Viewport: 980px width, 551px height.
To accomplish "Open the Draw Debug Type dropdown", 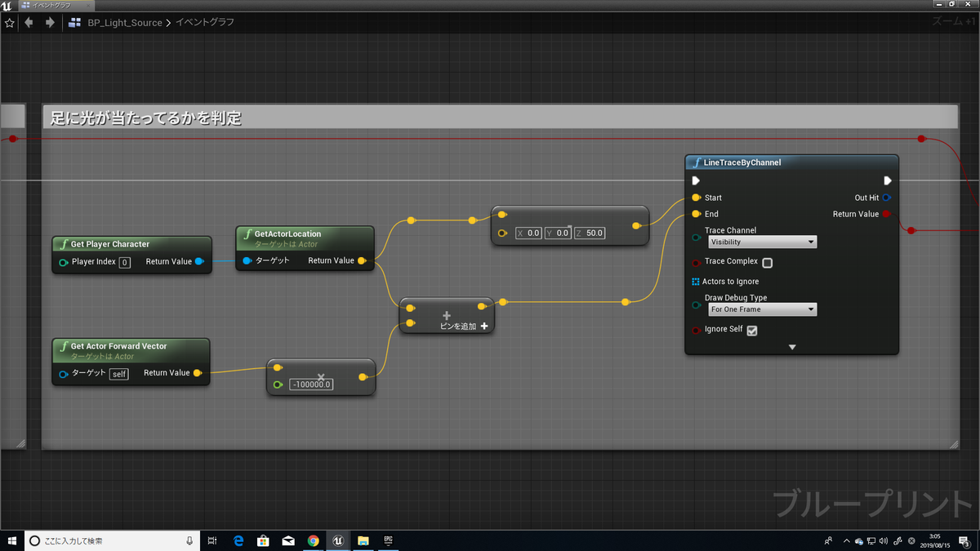I will [x=762, y=309].
